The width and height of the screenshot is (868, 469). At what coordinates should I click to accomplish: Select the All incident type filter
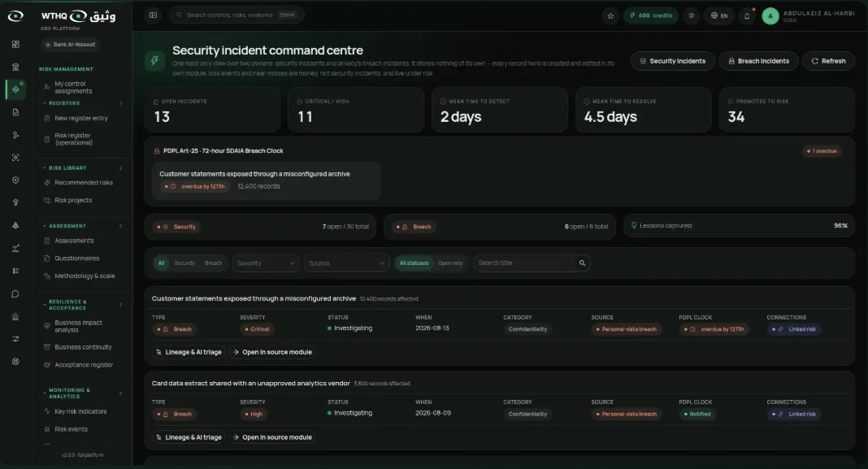(x=161, y=263)
